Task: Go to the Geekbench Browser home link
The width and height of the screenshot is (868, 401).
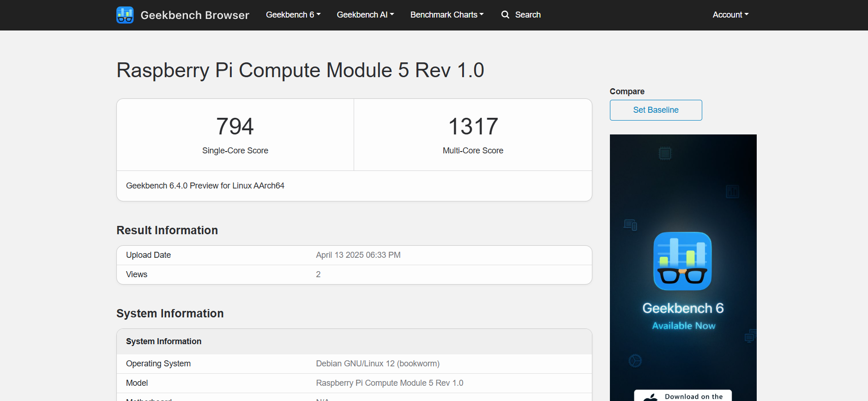Action: coord(194,15)
